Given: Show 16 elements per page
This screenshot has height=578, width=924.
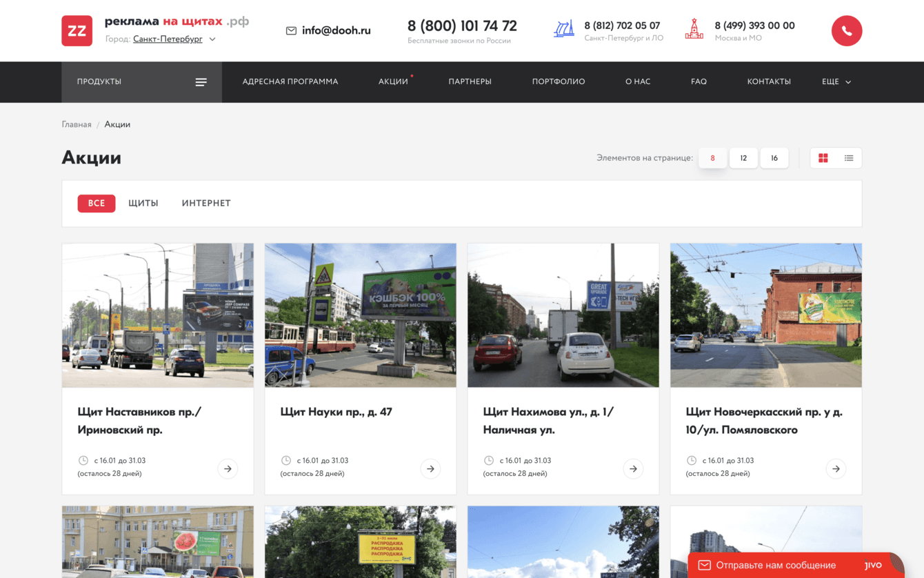Looking at the screenshot, I should pos(774,158).
